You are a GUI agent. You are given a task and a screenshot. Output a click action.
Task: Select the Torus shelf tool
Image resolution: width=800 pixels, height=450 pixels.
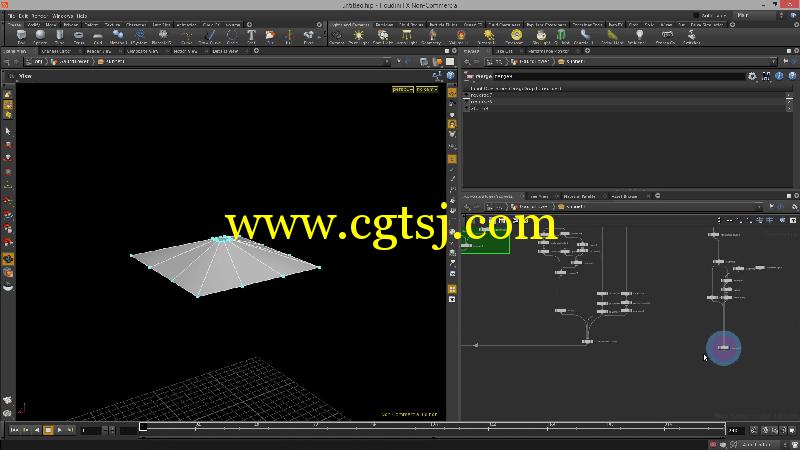(x=79, y=36)
